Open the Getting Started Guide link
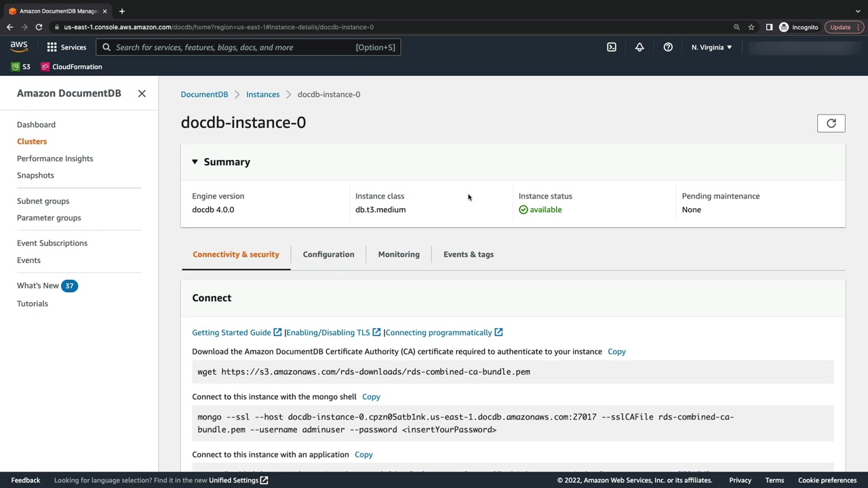The image size is (868, 488). point(231,333)
